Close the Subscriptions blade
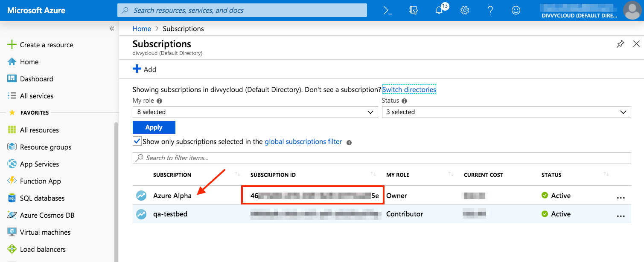This screenshot has height=262, width=644. click(636, 44)
